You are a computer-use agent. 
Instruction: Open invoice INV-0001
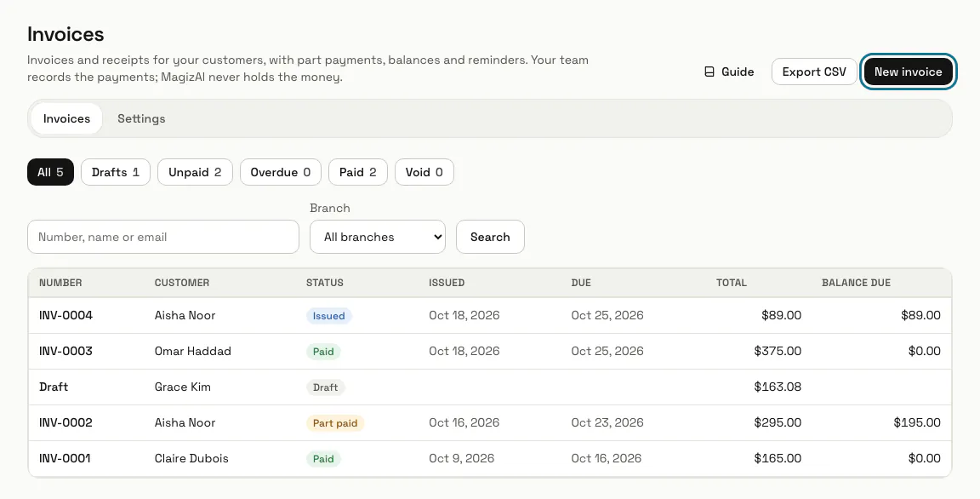65,458
